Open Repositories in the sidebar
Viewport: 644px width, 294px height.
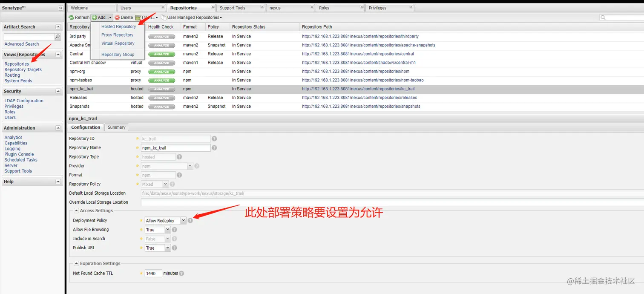coord(17,64)
